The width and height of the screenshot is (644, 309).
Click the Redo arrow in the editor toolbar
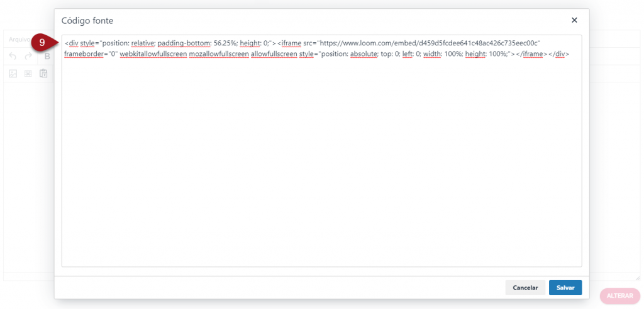coord(28,57)
